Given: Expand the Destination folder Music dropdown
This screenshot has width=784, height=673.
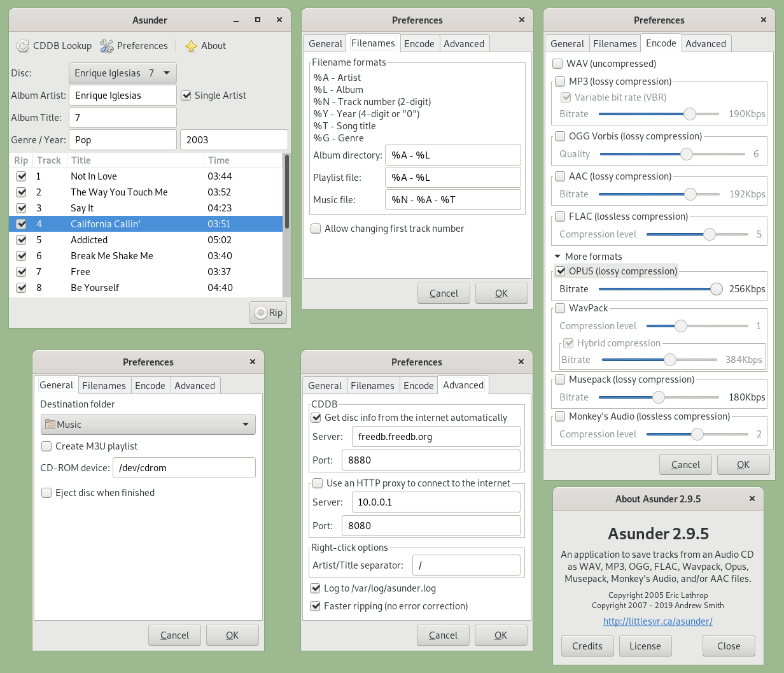Looking at the screenshot, I should tap(246, 425).
